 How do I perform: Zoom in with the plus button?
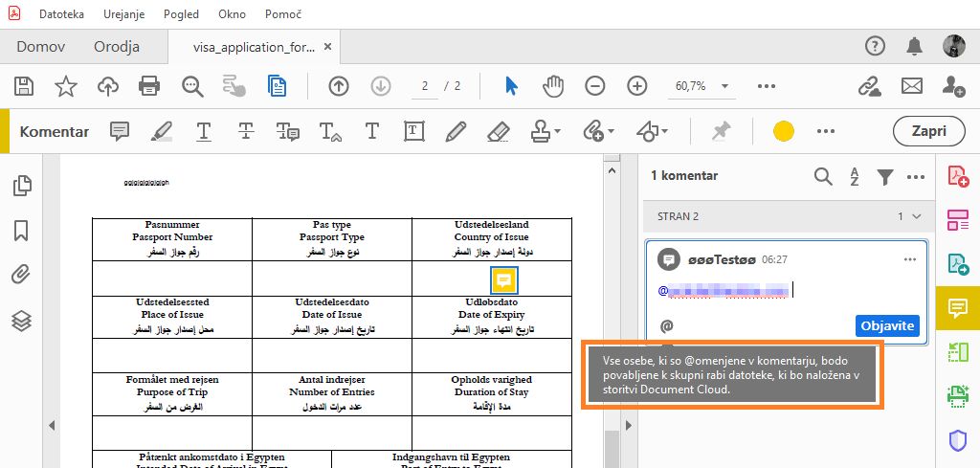(636, 86)
